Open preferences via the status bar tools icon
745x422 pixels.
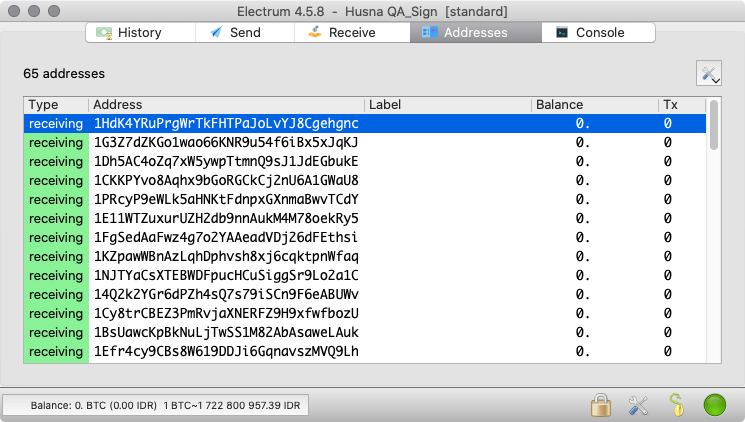(638, 405)
